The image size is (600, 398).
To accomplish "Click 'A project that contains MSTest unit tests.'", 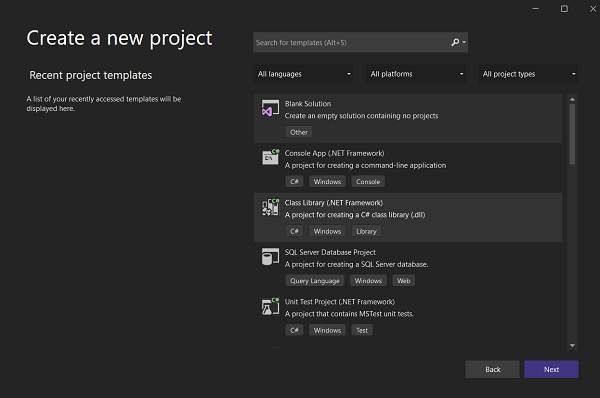I will click(x=349, y=314).
